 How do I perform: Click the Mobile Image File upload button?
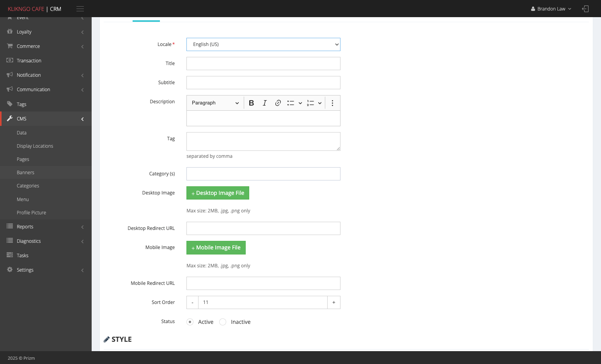point(216,247)
